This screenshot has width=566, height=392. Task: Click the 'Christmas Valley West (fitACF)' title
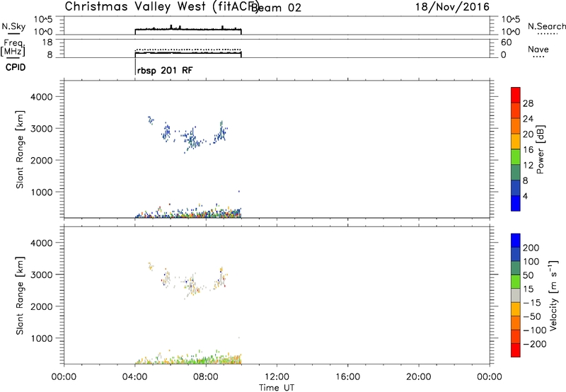(x=161, y=7)
